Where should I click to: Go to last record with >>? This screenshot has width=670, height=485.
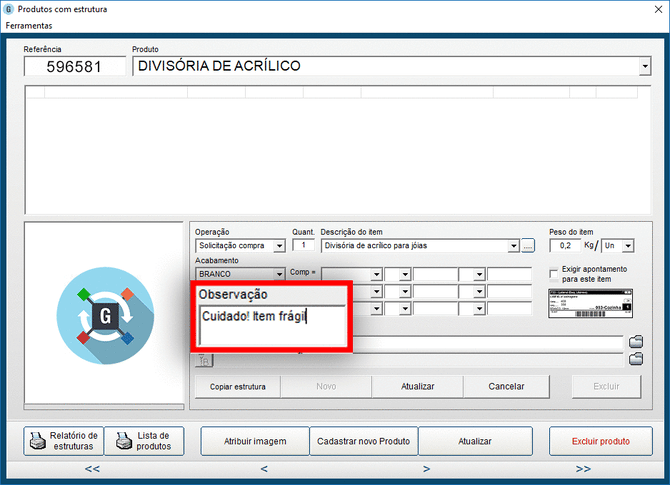pyautogui.click(x=583, y=469)
